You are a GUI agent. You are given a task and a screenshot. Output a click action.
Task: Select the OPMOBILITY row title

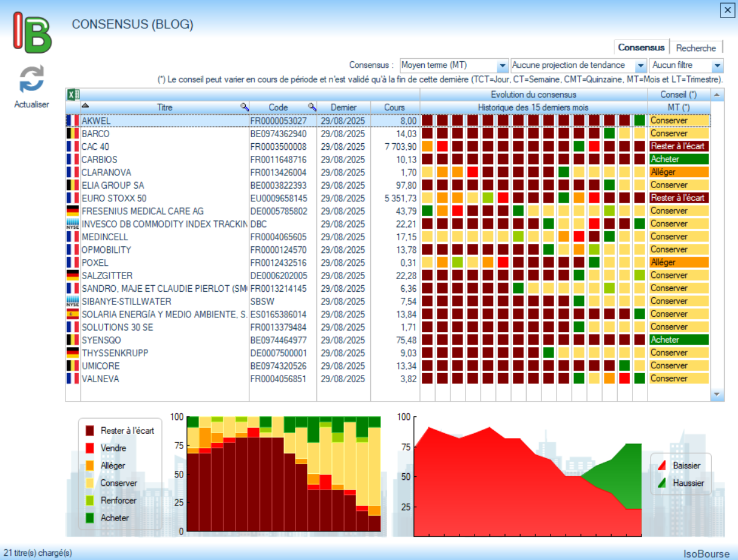pos(106,250)
